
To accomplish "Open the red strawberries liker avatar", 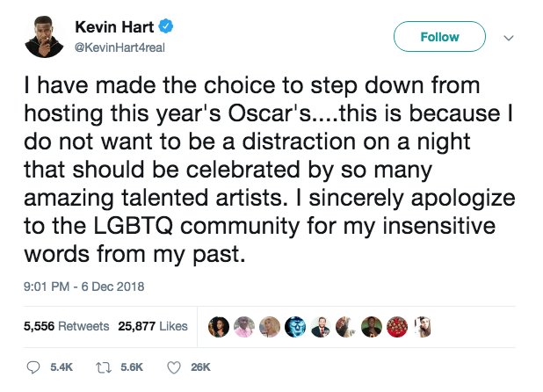I will pos(396,326).
